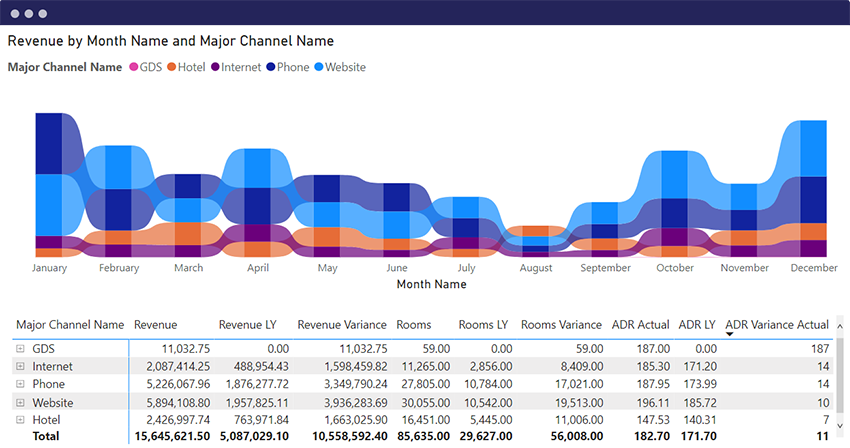The image size is (850, 448).
Task: Expand the Website row in the table
Action: (x=20, y=402)
